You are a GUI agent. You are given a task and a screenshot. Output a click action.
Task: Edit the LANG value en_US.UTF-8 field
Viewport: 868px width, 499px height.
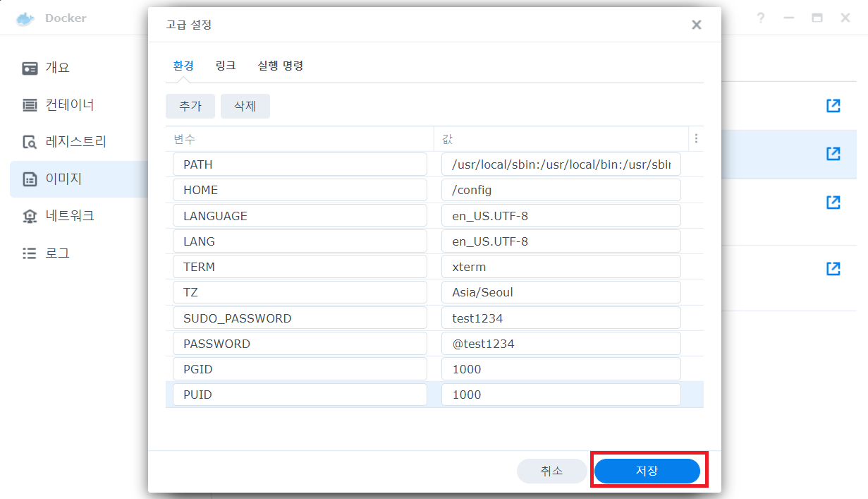[x=561, y=241]
